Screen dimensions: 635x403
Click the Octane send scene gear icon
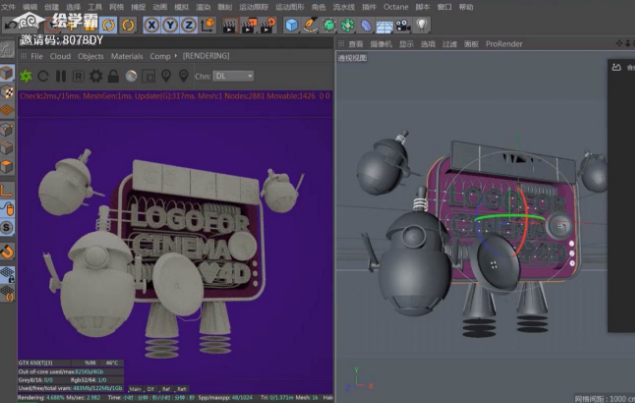click(x=26, y=76)
